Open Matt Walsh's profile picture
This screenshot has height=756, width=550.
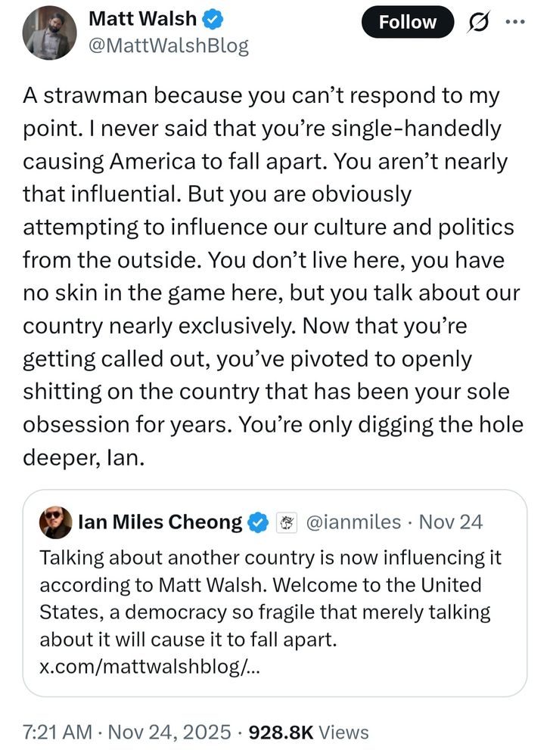pyautogui.click(x=49, y=33)
